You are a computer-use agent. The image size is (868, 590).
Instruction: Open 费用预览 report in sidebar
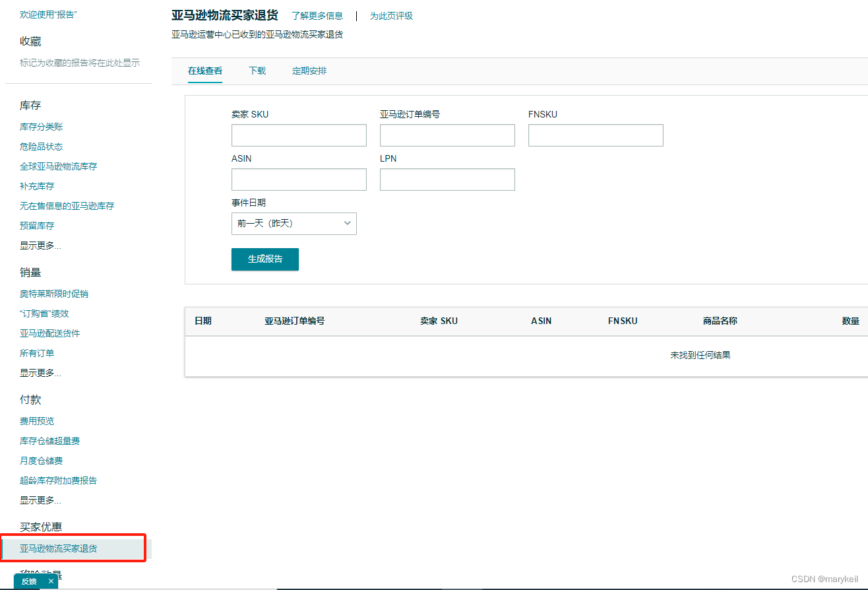(x=37, y=421)
